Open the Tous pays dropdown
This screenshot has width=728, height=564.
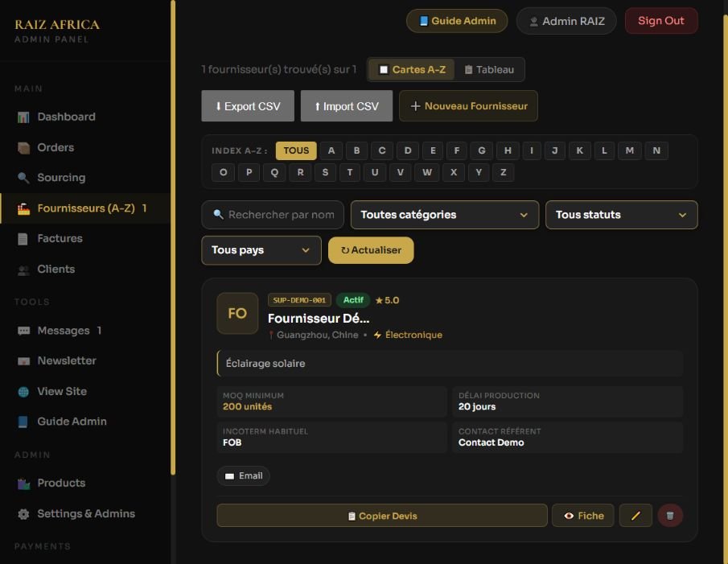coord(261,250)
